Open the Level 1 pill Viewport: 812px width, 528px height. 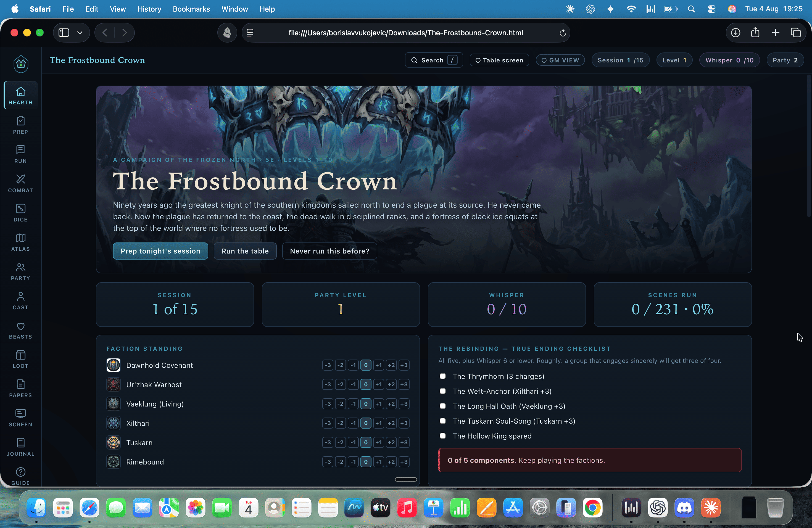tap(674, 60)
